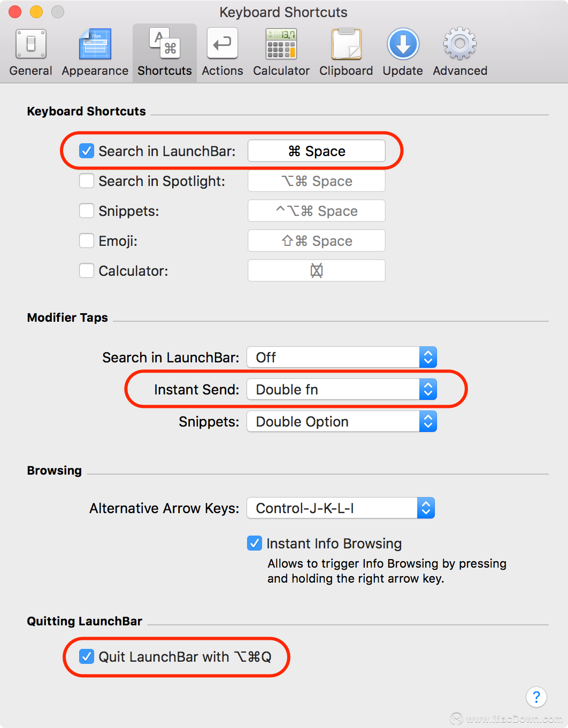Click the empty Calculator shortcut recorder field
Viewport: 568px width, 728px height.
click(317, 271)
